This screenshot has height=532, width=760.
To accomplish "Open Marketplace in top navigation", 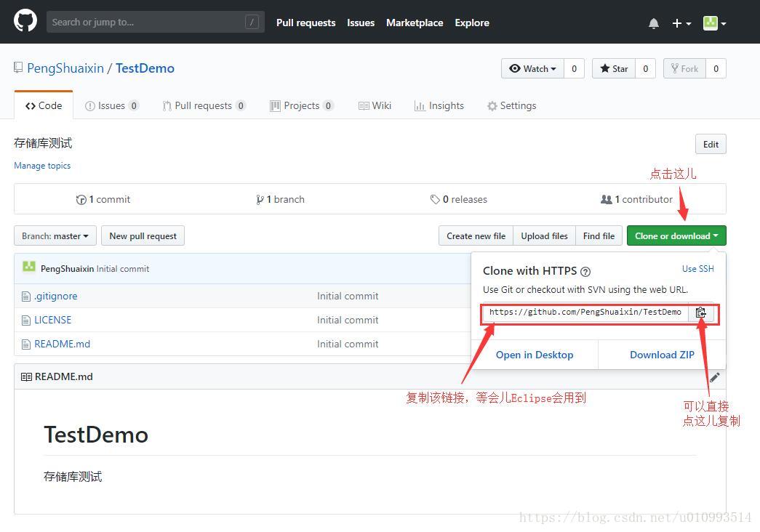I will coord(415,23).
